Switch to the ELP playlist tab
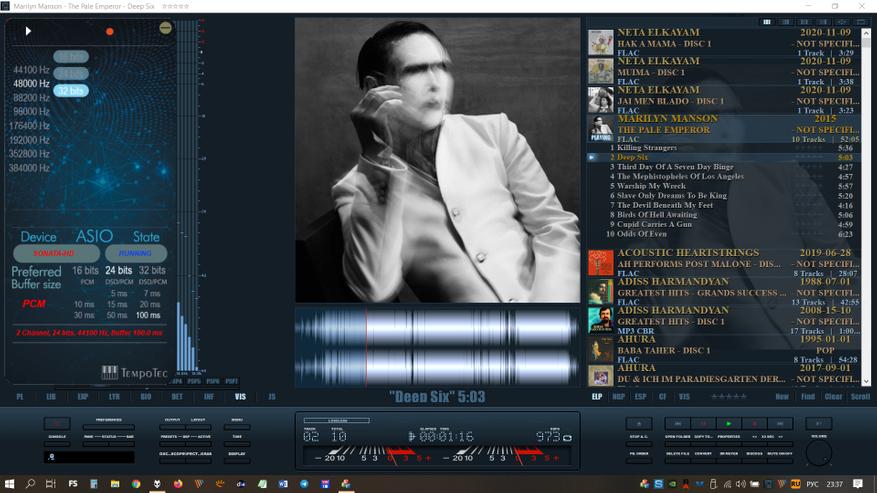 click(597, 397)
